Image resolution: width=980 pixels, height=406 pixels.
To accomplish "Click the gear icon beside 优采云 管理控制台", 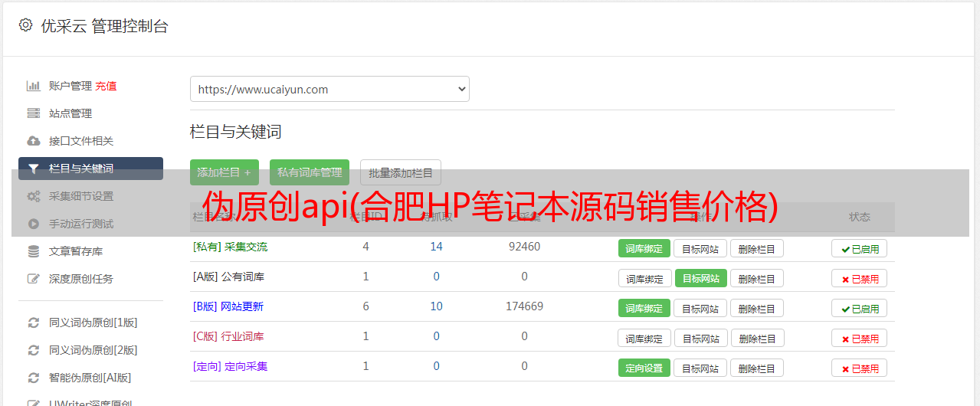I will [x=25, y=25].
